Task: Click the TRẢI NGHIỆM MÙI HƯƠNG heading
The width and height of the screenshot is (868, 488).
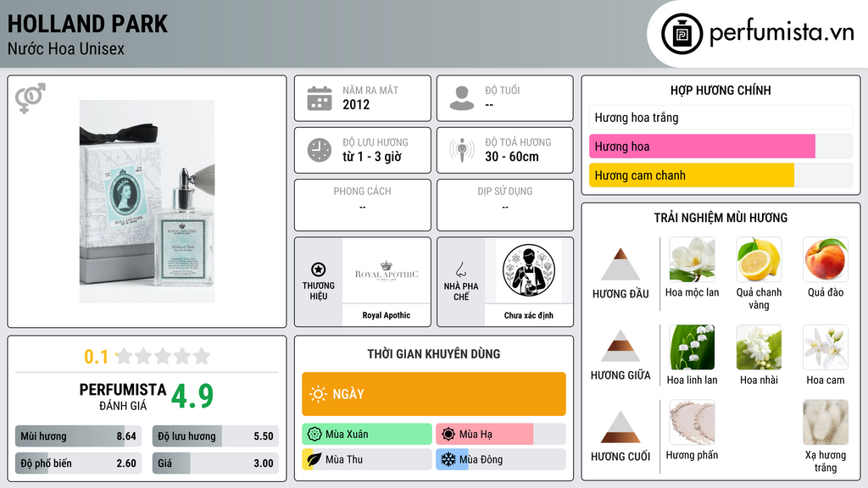Action: point(721,218)
